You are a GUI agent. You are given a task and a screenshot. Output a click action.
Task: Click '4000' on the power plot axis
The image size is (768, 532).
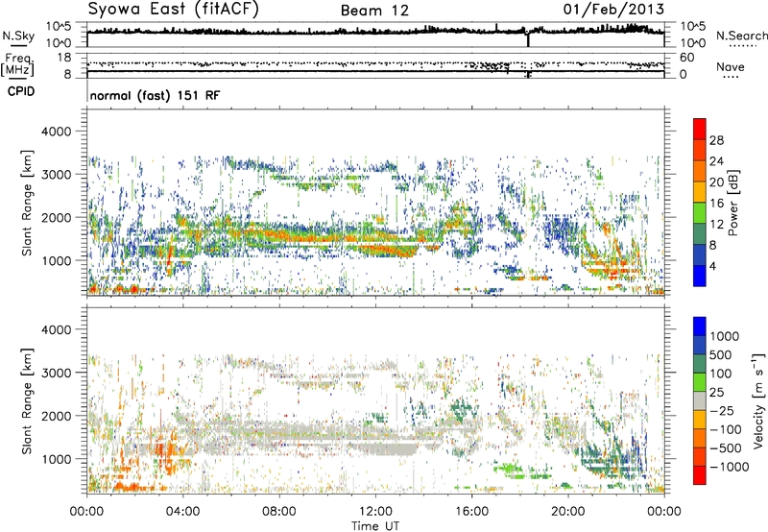[57, 132]
